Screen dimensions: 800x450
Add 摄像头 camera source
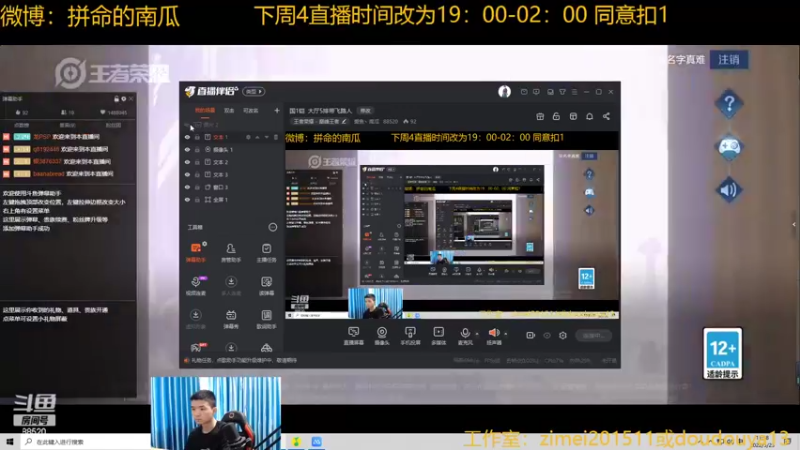pos(382,336)
